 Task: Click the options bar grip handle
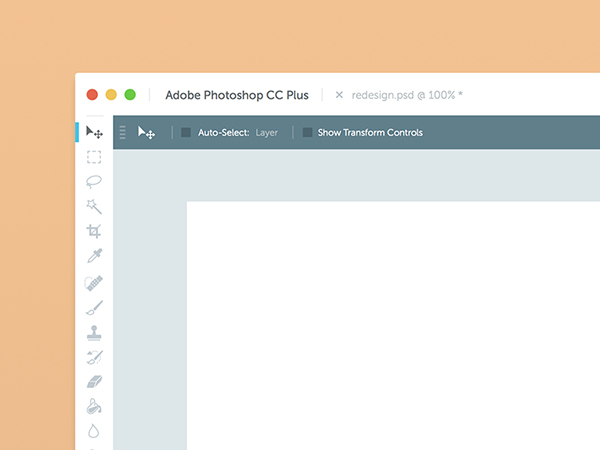122,132
